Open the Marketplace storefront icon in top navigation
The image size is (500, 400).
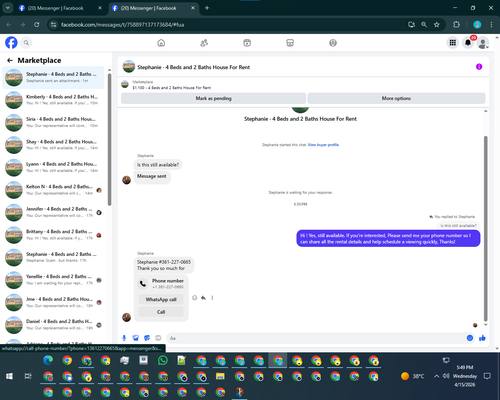pyautogui.click(x=290, y=43)
